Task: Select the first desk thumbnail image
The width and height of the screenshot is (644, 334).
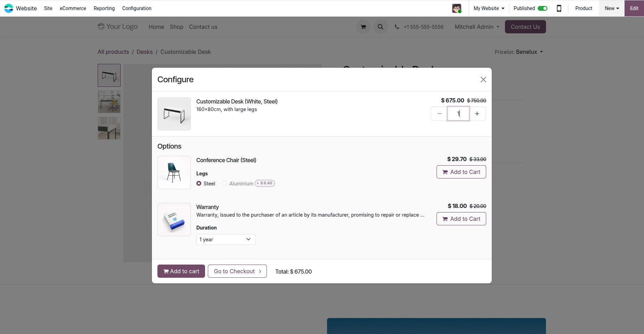Action: click(109, 75)
